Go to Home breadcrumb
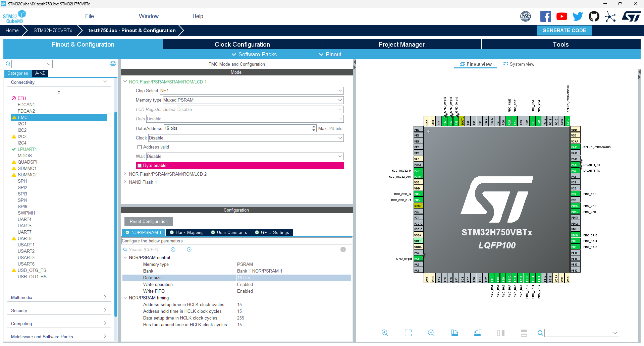Viewport: 644px width, 346px height. [x=12, y=31]
